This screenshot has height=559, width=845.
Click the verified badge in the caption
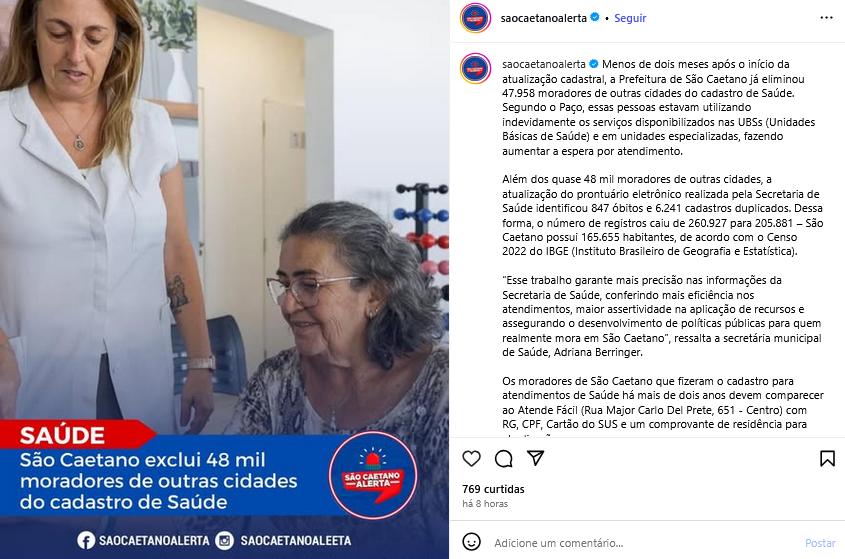coord(593,64)
